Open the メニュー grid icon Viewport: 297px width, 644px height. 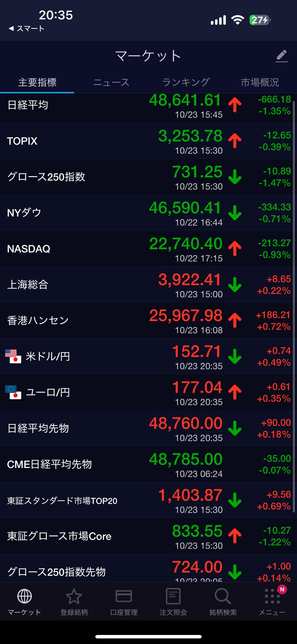pyautogui.click(x=272, y=596)
